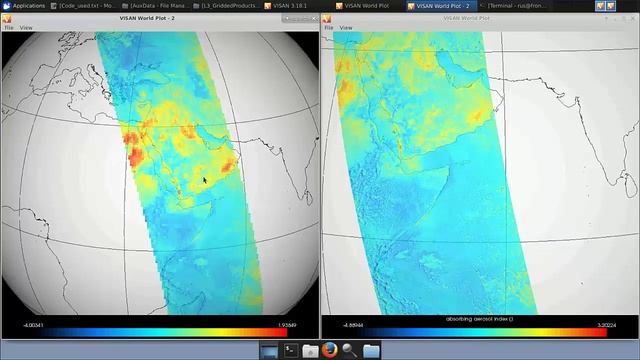Switch to the L3_GriddedProducts taskbar entry
This screenshot has width=640, height=360.
tap(226, 6)
